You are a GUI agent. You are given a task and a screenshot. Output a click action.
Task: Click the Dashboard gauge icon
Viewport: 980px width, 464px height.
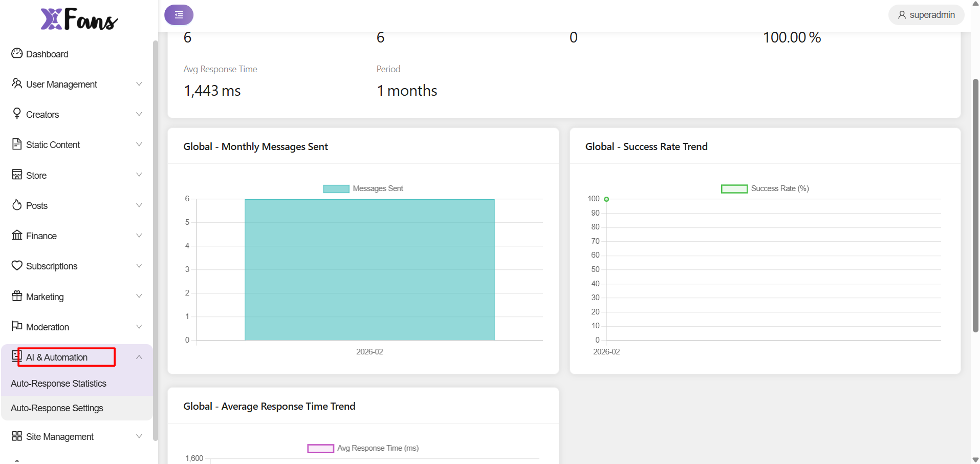pos(17,54)
